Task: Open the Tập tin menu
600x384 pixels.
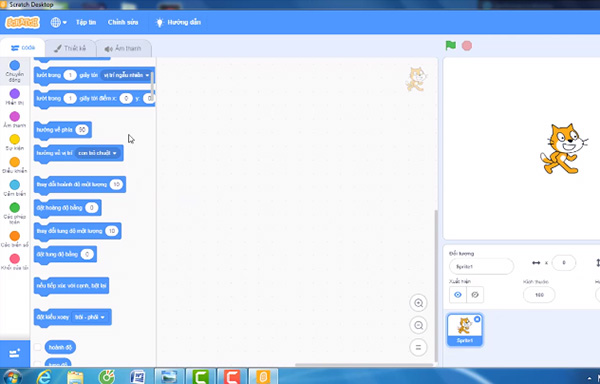Action: coord(86,22)
